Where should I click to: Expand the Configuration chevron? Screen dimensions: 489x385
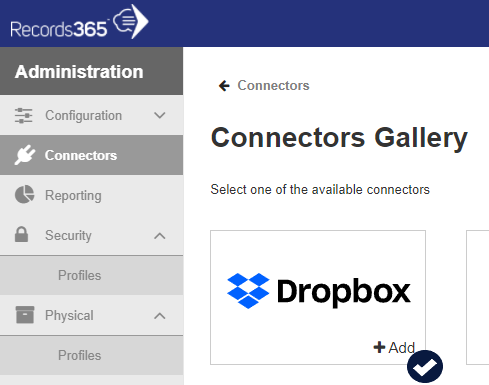[160, 115]
